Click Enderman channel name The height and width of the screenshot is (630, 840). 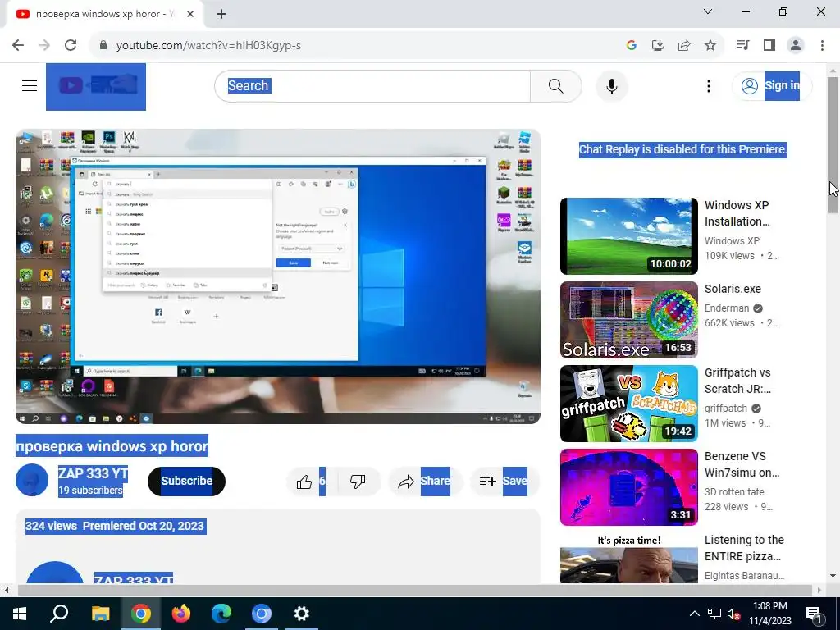pyautogui.click(x=727, y=308)
